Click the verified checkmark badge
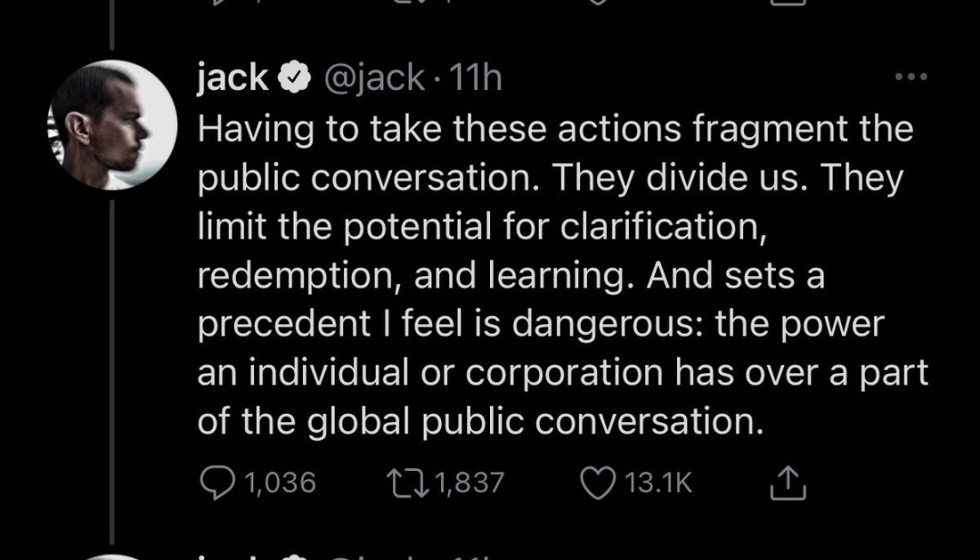980x560 pixels. (290, 80)
